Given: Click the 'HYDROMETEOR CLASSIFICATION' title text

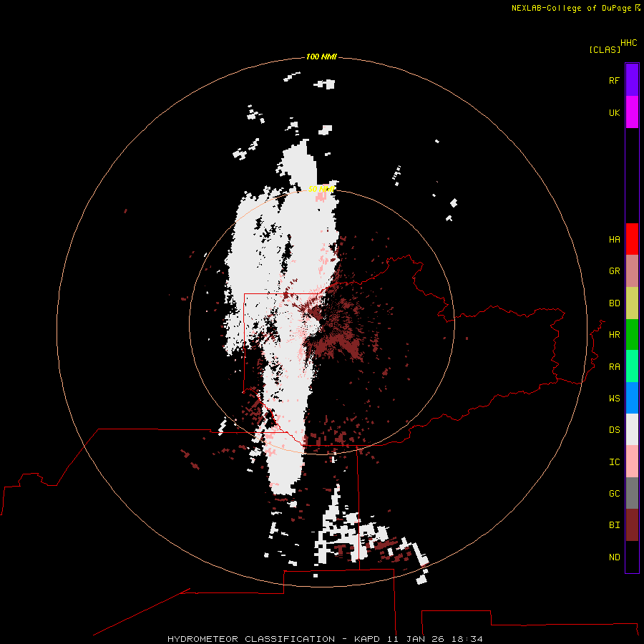Looking at the screenshot, I should [251, 639].
